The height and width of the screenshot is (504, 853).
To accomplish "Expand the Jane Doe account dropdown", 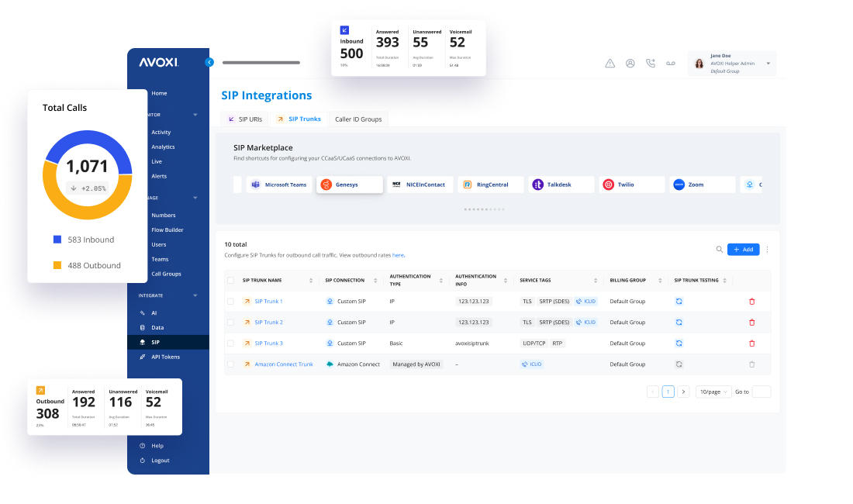I will [x=768, y=64].
